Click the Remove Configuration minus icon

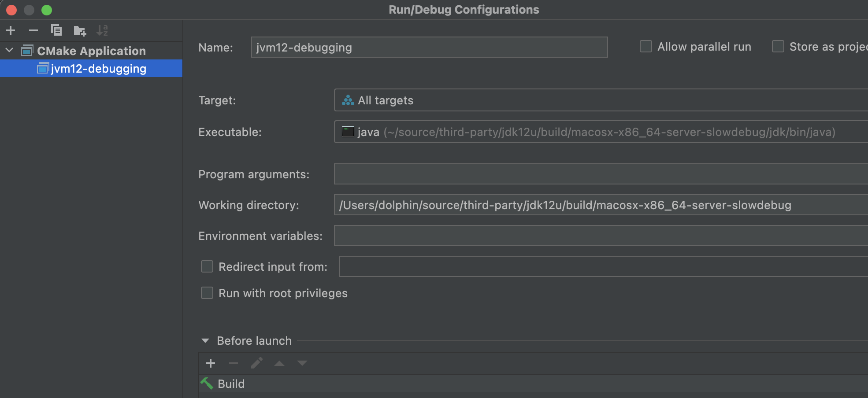(x=33, y=30)
